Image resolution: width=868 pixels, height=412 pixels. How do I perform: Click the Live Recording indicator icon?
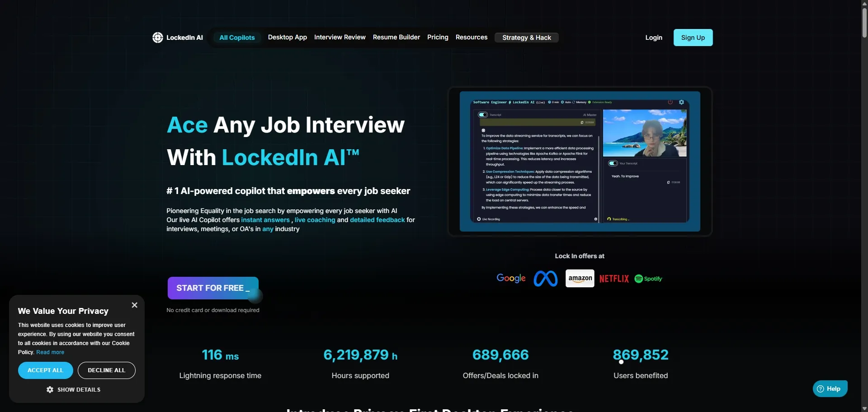tap(479, 219)
